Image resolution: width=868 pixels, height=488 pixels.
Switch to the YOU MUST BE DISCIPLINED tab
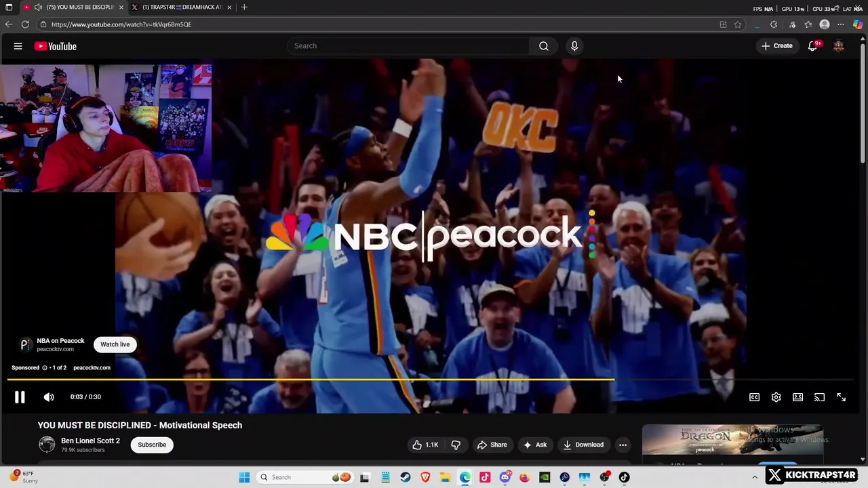click(73, 7)
